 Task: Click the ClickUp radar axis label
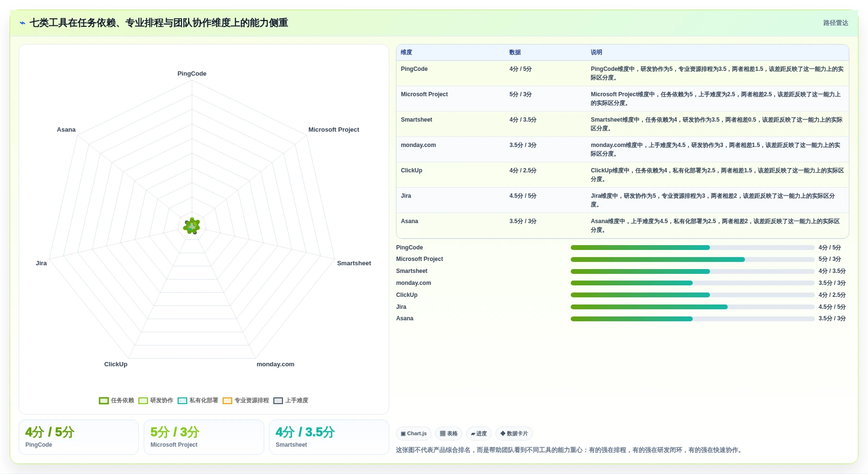tap(116, 364)
